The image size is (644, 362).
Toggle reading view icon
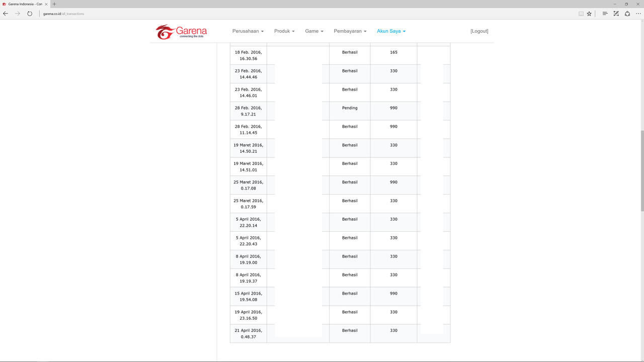pyautogui.click(x=581, y=14)
